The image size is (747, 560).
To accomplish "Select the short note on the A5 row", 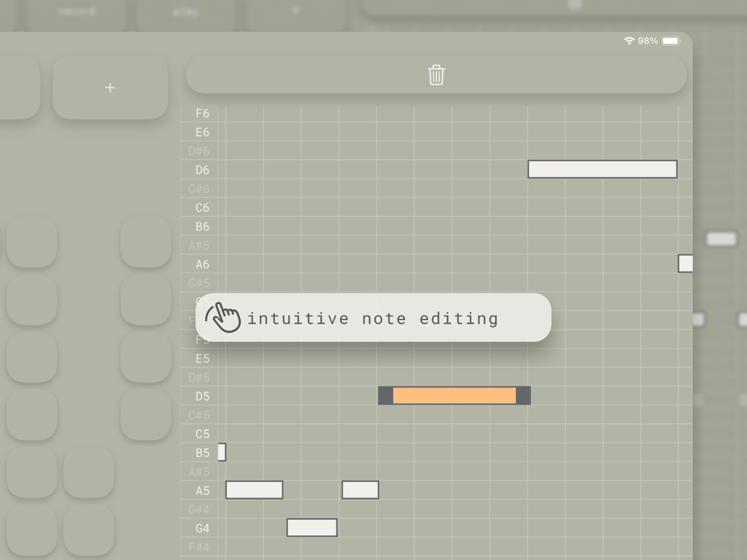I will (x=360, y=490).
